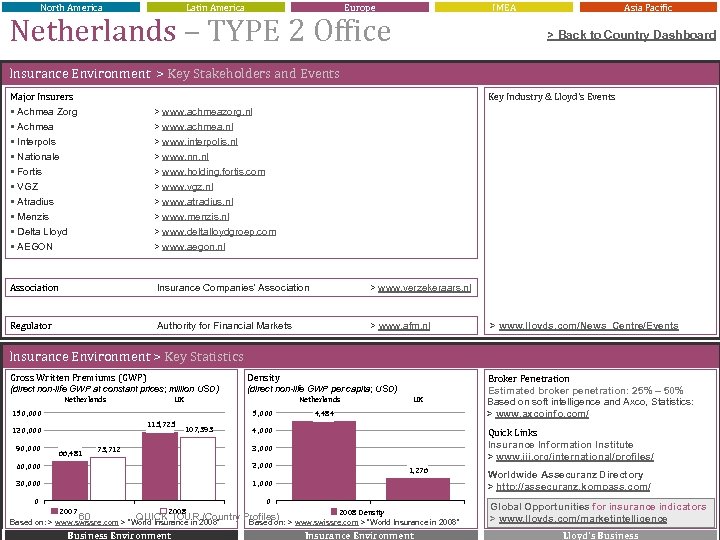
Task: Click the 'Quick Links' heading
Action: point(512,433)
